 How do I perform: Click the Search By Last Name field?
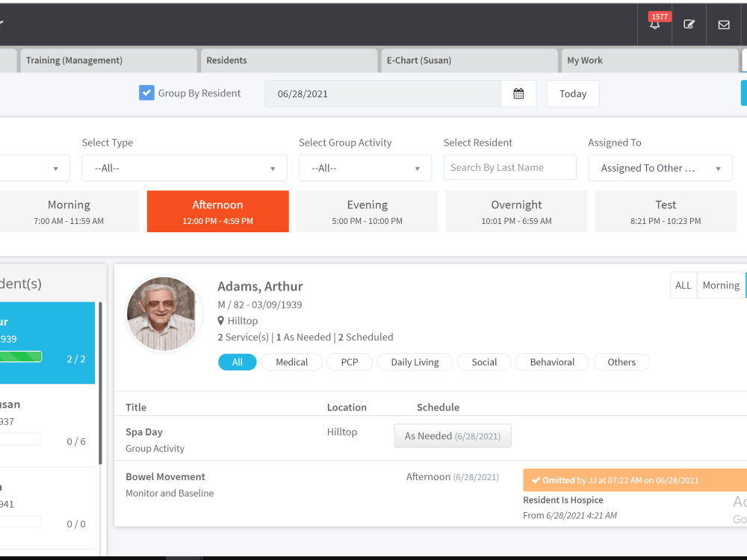[509, 167]
